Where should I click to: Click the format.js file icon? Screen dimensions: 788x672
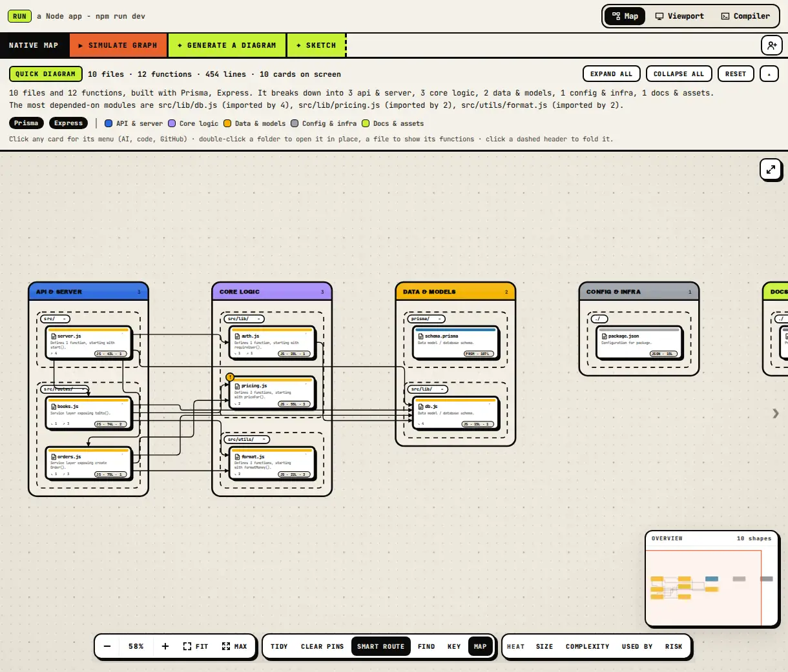(237, 457)
